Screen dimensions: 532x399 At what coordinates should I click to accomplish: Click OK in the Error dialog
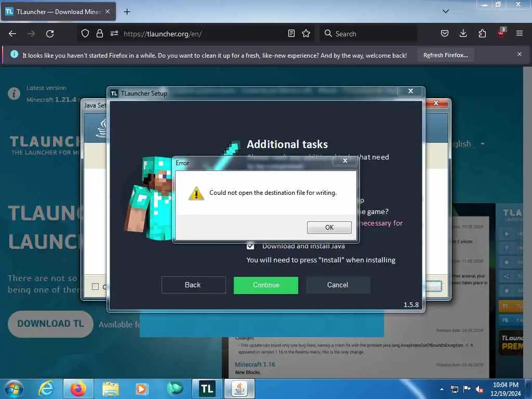point(329,228)
